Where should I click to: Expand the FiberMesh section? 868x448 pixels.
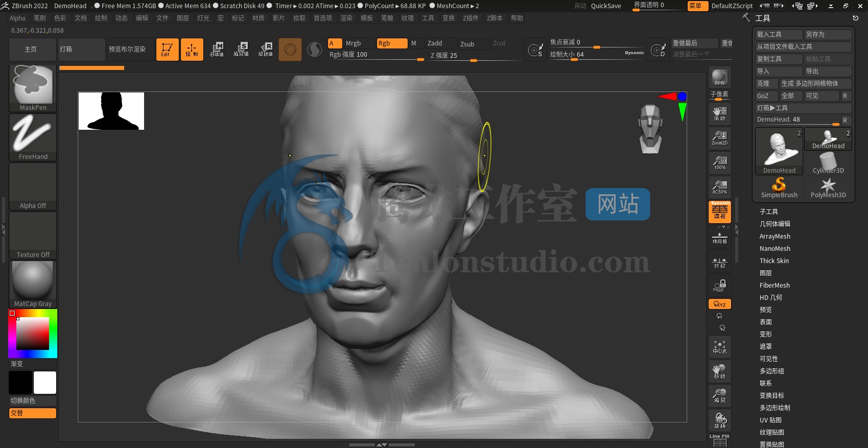(x=775, y=285)
